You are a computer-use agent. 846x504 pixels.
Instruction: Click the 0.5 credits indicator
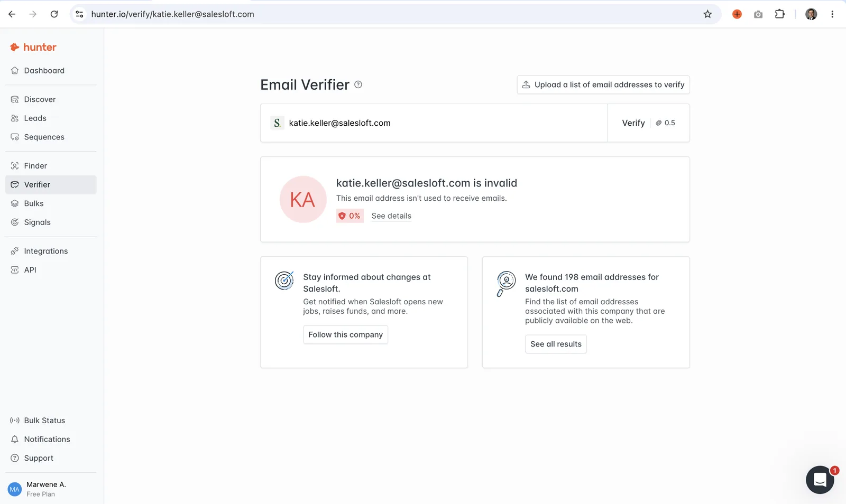click(665, 123)
